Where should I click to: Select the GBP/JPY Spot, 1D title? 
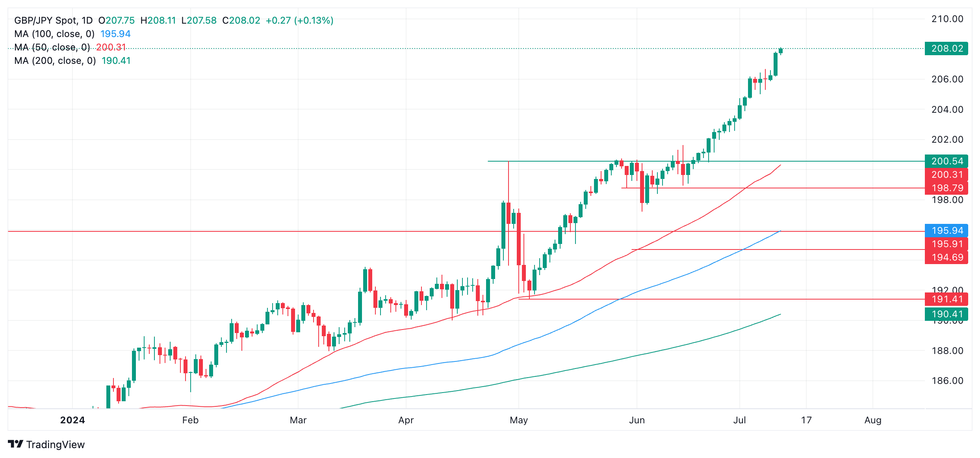tap(53, 20)
